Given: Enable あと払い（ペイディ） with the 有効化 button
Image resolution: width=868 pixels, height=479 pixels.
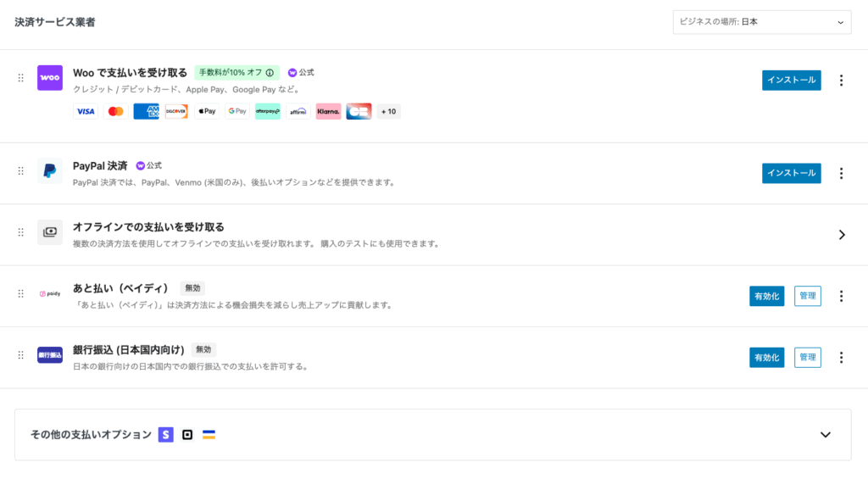Looking at the screenshot, I should (x=766, y=296).
